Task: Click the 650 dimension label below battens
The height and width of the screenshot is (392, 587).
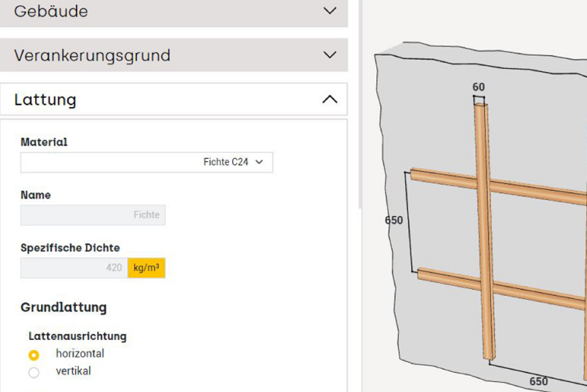Action: click(538, 380)
